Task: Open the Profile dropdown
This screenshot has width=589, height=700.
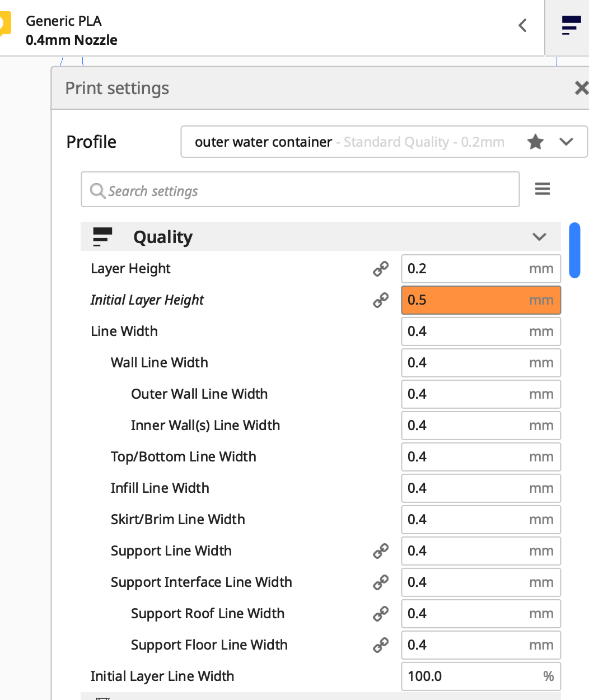Action: coord(566,142)
